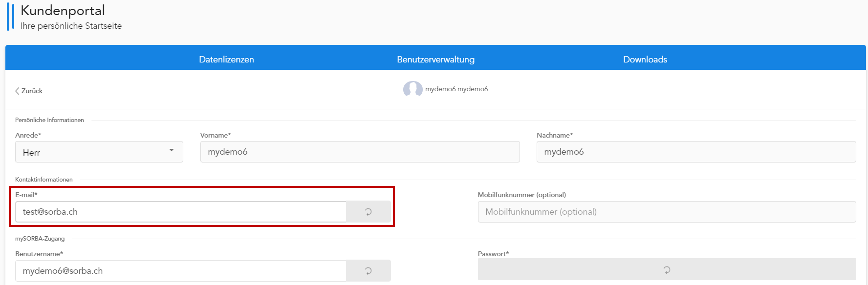Image resolution: width=868 pixels, height=285 pixels.
Task: Click the back chevron next to Zurück
Action: (x=17, y=91)
